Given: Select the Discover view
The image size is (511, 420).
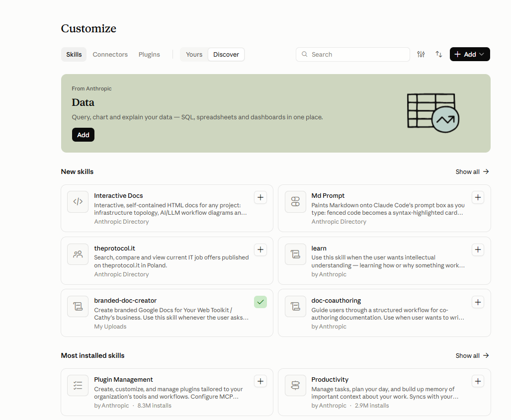Looking at the screenshot, I should (226, 54).
